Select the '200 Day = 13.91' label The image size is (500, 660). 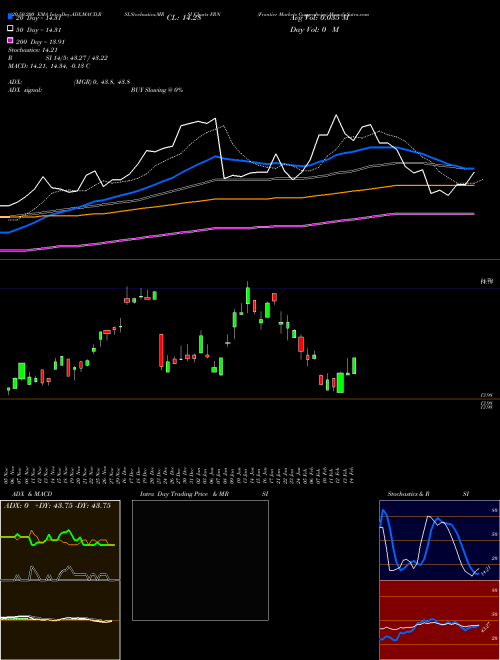[x=40, y=42]
